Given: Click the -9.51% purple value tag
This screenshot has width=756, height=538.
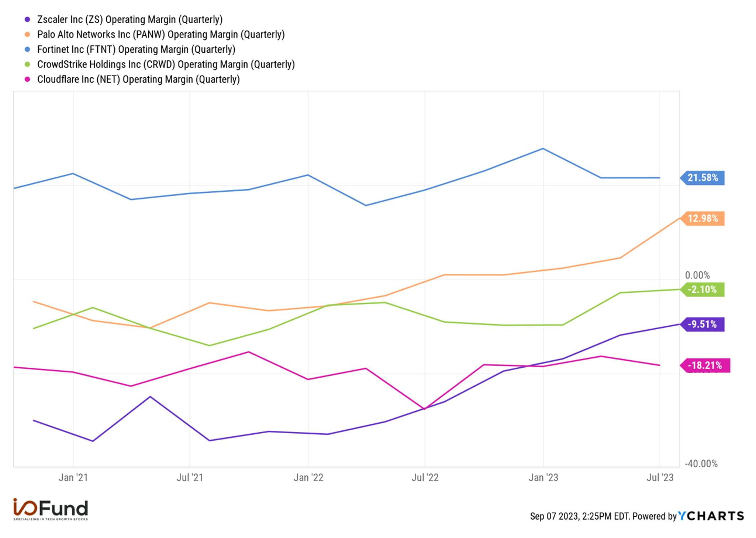Looking at the screenshot, I should coord(702,325).
